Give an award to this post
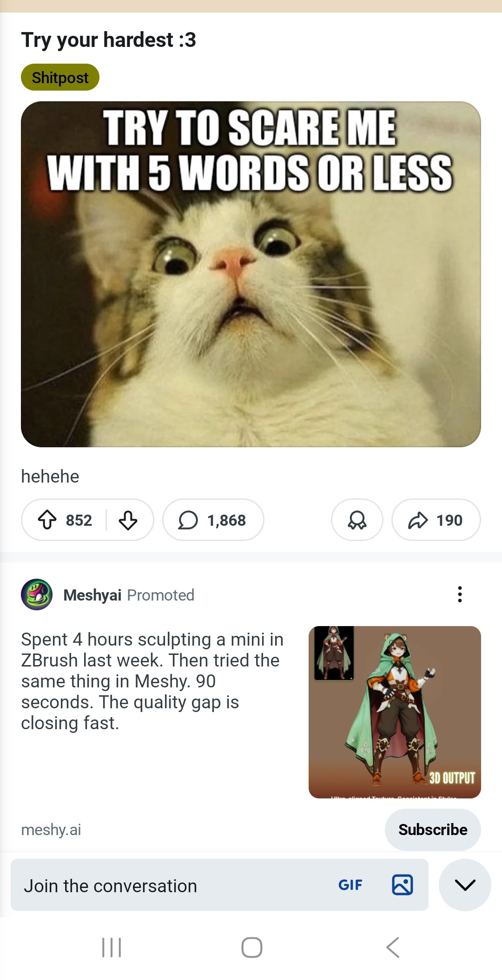This screenshot has width=502, height=980. point(357,520)
